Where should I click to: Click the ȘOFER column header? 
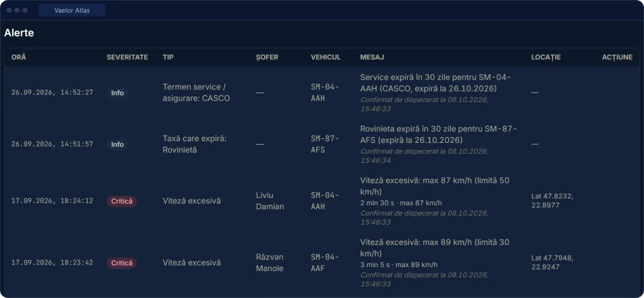(x=267, y=57)
